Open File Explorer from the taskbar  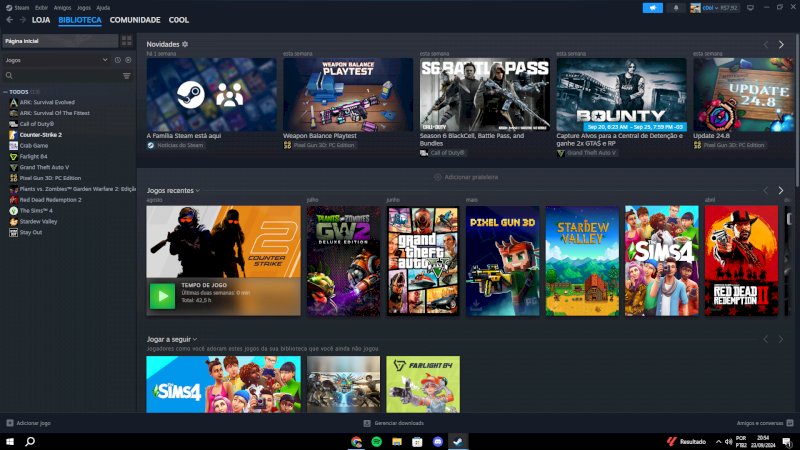pos(397,442)
